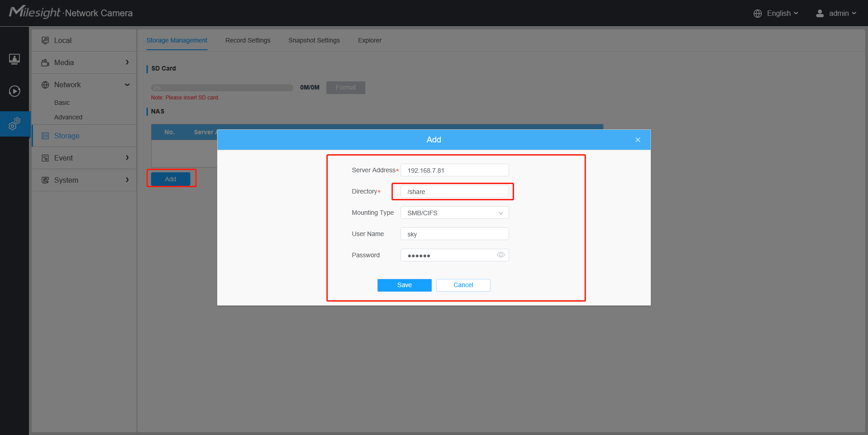Click the Server Address input field
Viewport: 868px width, 435px height.
[x=455, y=170]
